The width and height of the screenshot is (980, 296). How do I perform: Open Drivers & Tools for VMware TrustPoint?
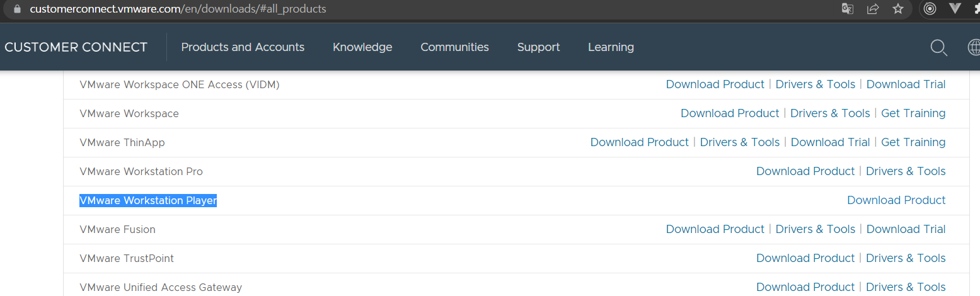pos(906,258)
